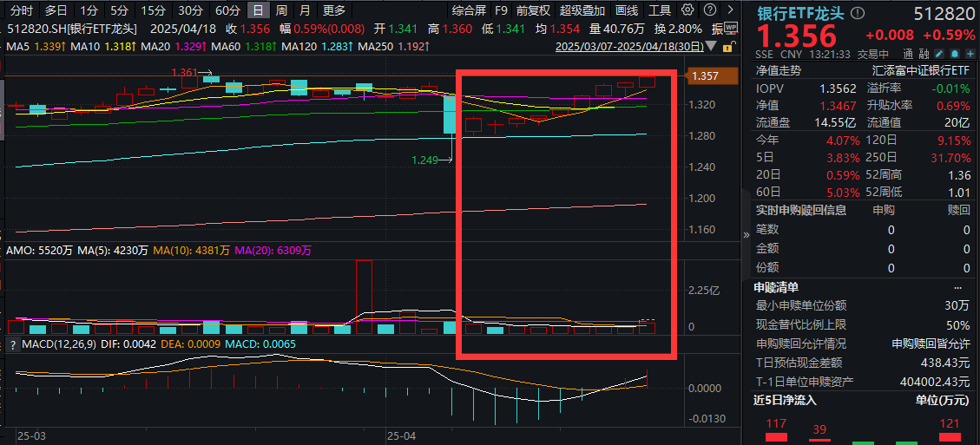The image size is (980, 445).
Task: Click the 超级叠加 button
Action: tap(582, 10)
